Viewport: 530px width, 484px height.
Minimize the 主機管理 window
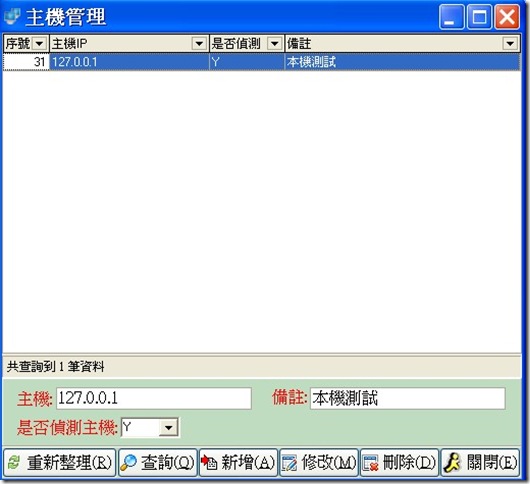coord(451,17)
